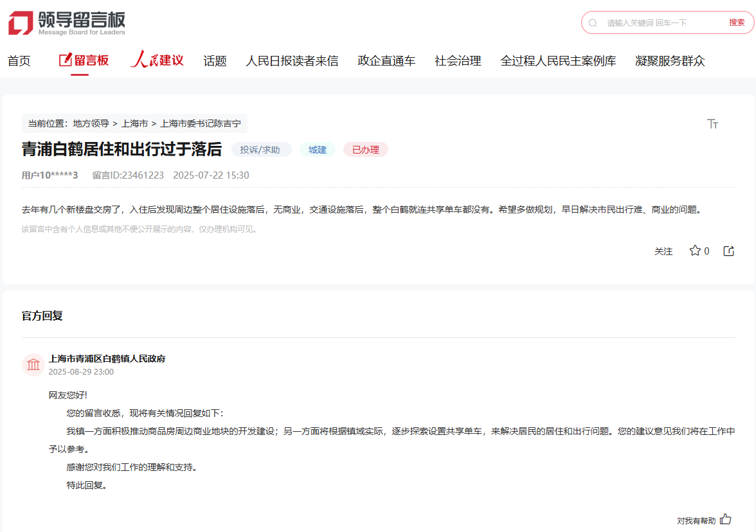The image size is (756, 532).
Task: Open the 留言板 tab with pencil icon
Action: [84, 60]
